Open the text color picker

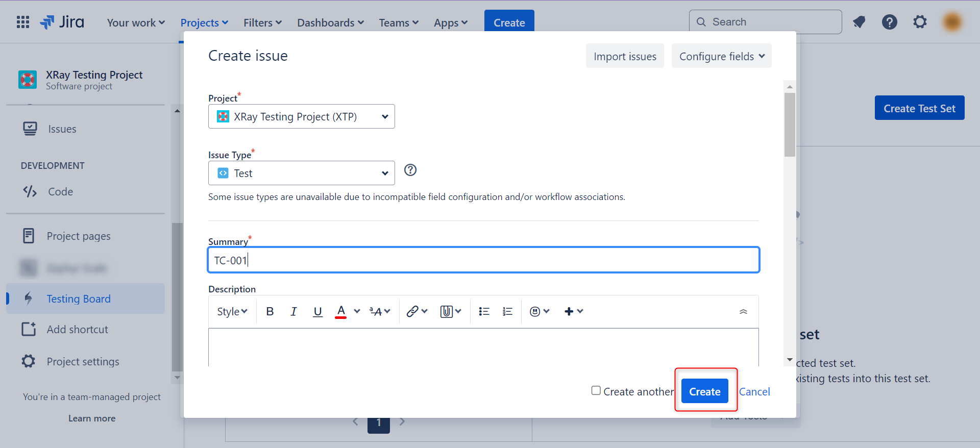[357, 311]
